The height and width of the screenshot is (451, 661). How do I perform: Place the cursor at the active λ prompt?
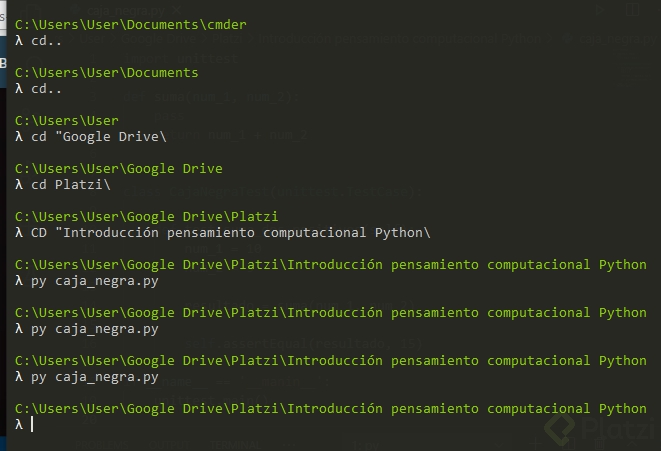coord(33,424)
